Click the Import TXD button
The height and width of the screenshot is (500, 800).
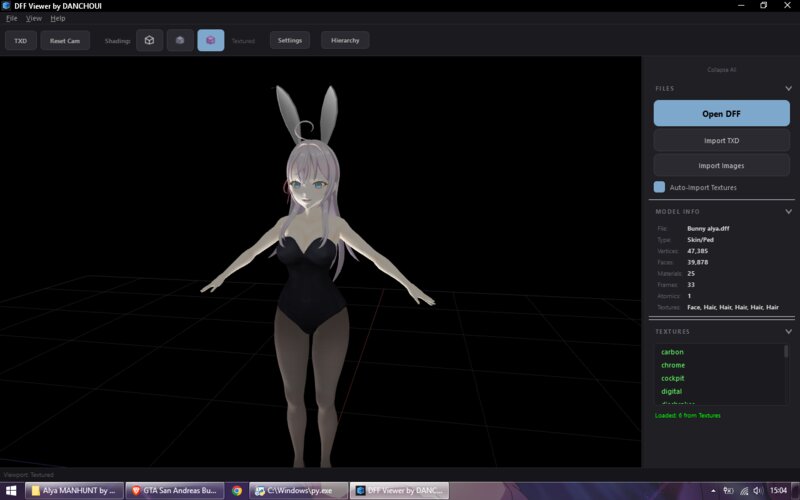[x=721, y=141]
